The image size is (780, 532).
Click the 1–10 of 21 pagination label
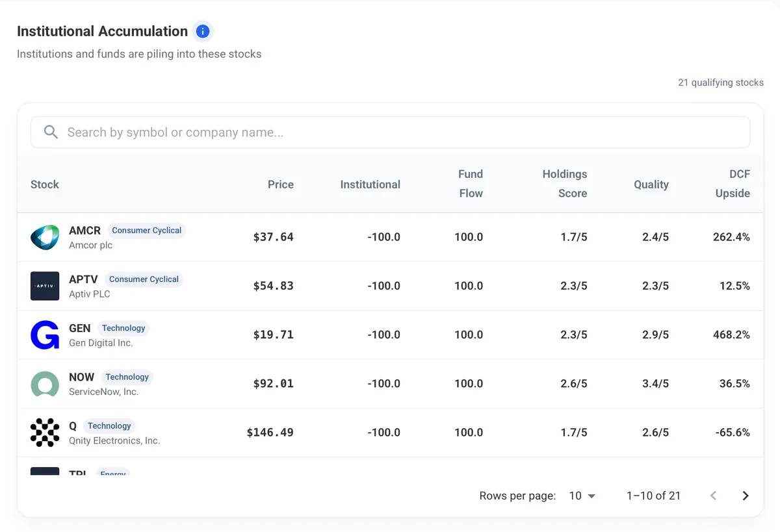(653, 496)
